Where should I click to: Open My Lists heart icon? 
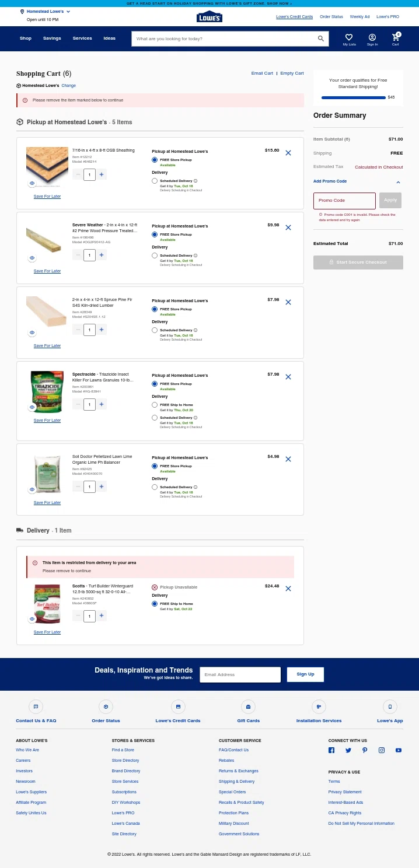(349, 37)
